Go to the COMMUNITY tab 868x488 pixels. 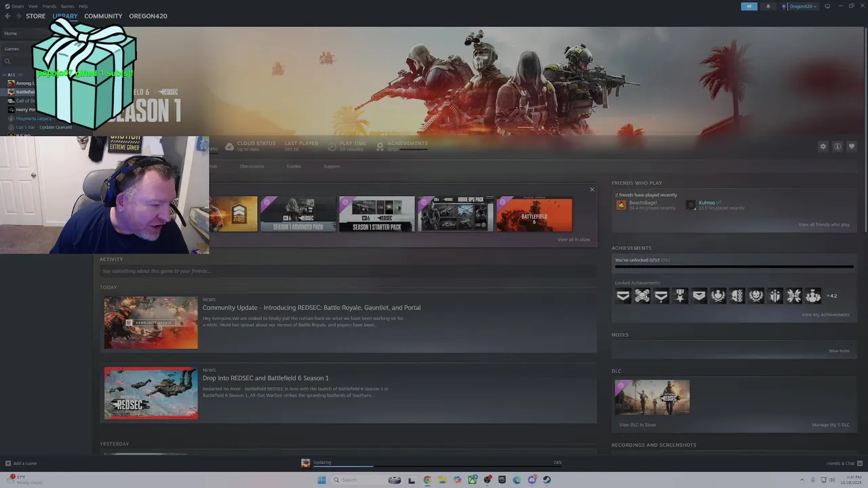[x=103, y=16]
